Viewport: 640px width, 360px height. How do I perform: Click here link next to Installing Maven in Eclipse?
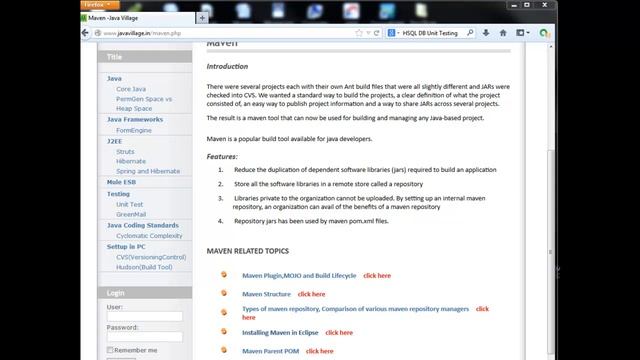point(339,333)
